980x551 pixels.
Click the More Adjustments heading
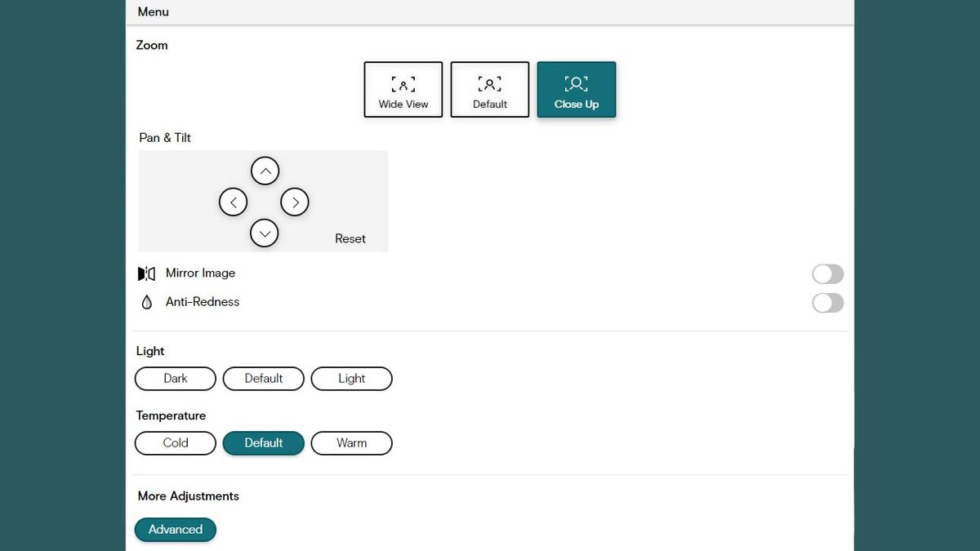(189, 496)
